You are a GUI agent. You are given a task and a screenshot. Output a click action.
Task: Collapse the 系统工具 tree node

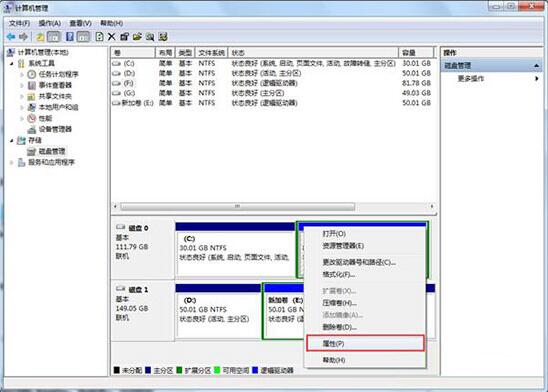point(12,64)
